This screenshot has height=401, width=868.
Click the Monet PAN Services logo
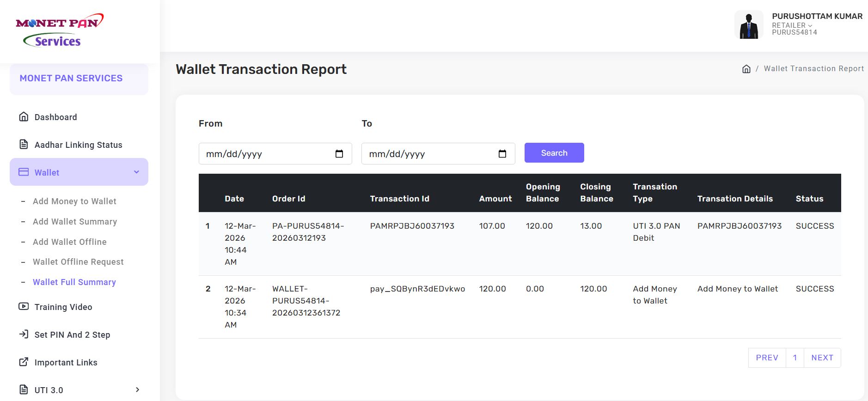(x=59, y=30)
